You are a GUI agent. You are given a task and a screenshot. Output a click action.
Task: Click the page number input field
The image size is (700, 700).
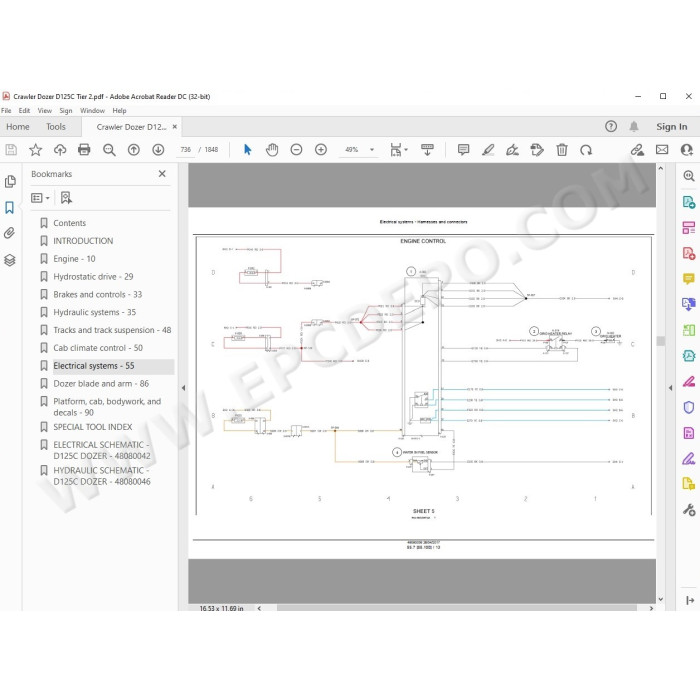[x=186, y=150]
